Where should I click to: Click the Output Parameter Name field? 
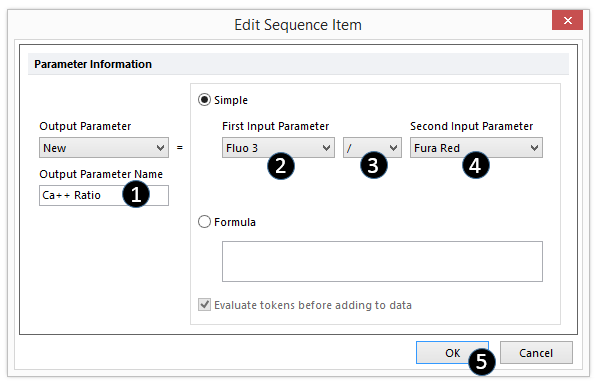104,195
